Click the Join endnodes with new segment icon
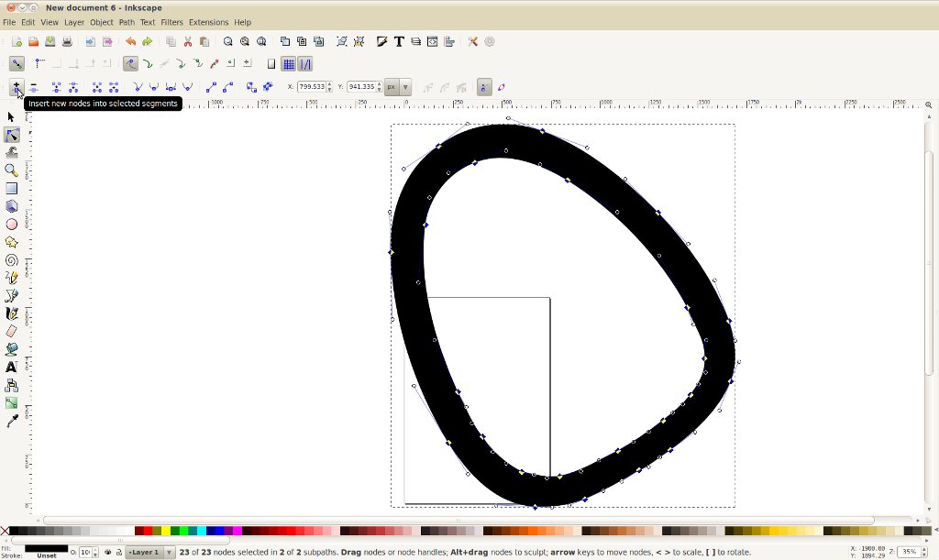The height and width of the screenshot is (560, 939). [x=97, y=87]
